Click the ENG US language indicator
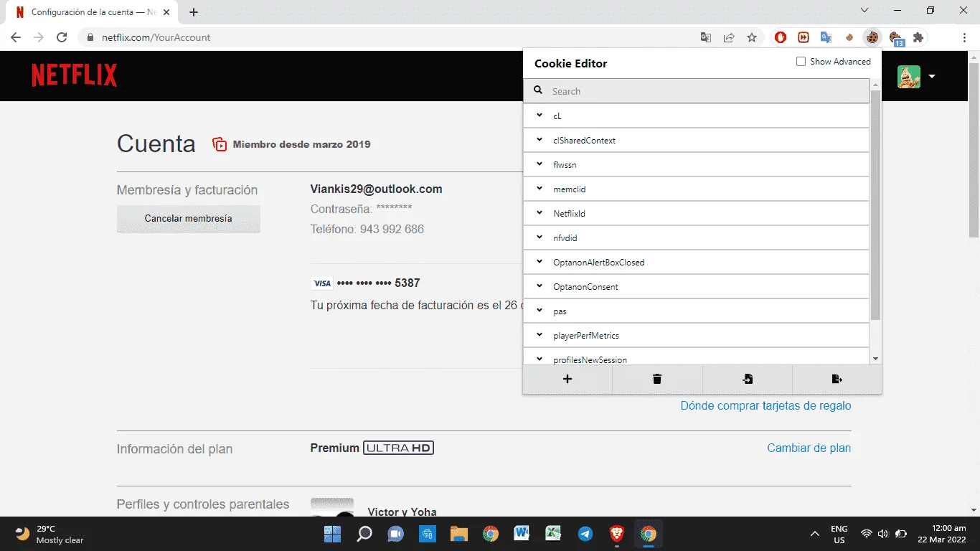This screenshot has width=980, height=551. pyautogui.click(x=839, y=534)
